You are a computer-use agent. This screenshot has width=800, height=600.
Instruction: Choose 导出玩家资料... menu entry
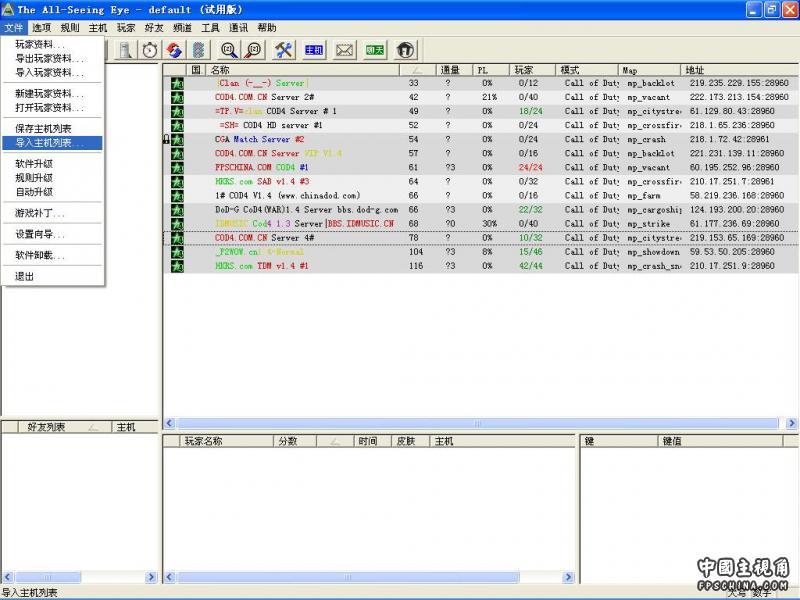[x=53, y=59]
